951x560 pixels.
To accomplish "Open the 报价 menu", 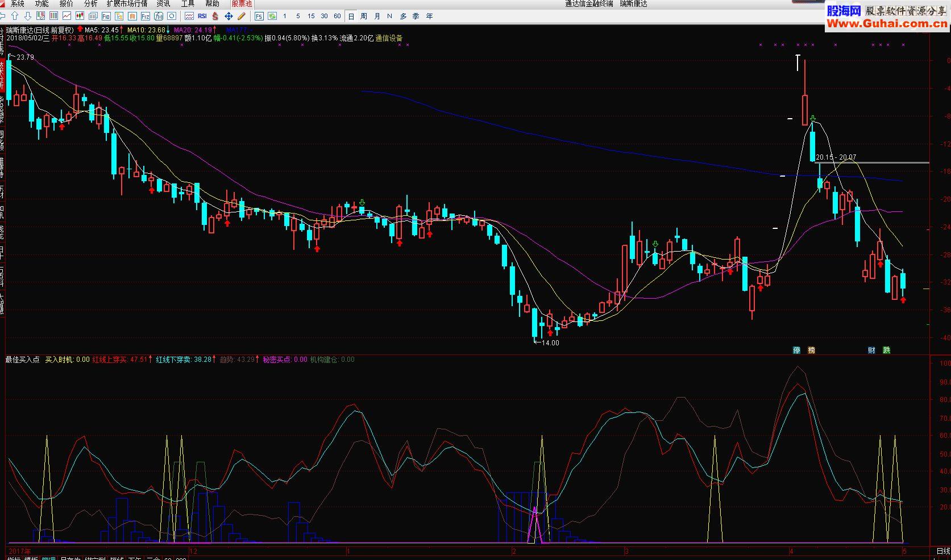I will (x=67, y=4).
